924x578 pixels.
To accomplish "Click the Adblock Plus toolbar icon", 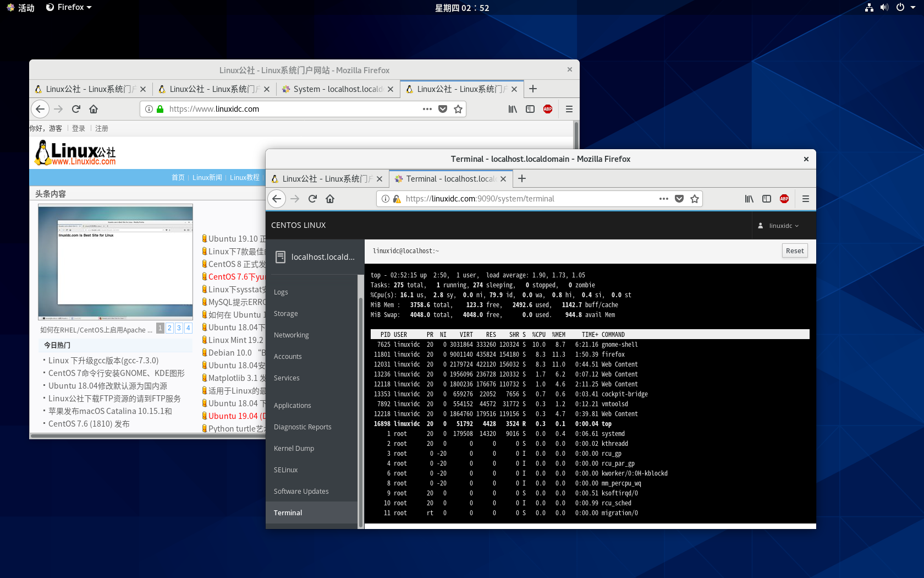I will pyautogui.click(x=784, y=199).
